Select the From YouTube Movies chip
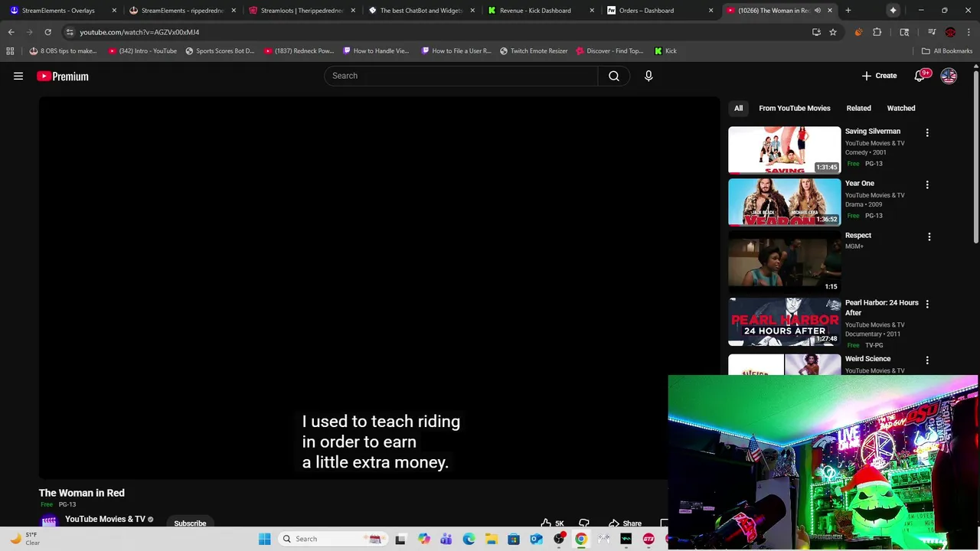Viewport: 980px width, 551px height. coord(795,108)
